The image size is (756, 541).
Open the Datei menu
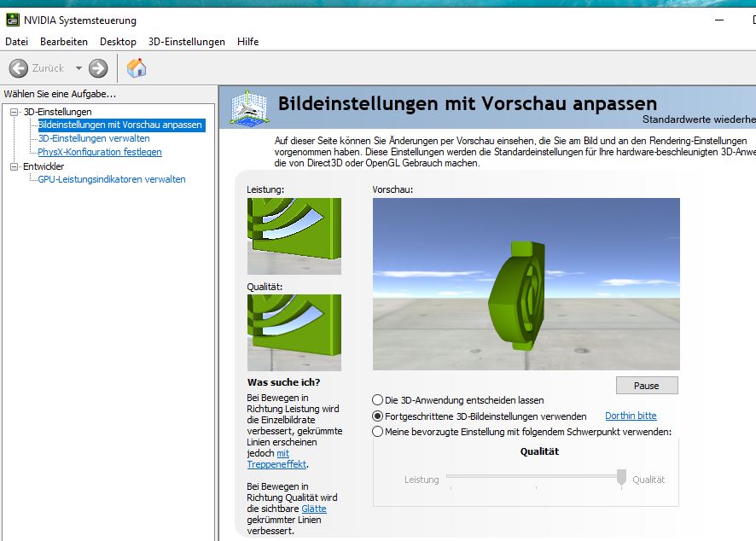click(16, 42)
